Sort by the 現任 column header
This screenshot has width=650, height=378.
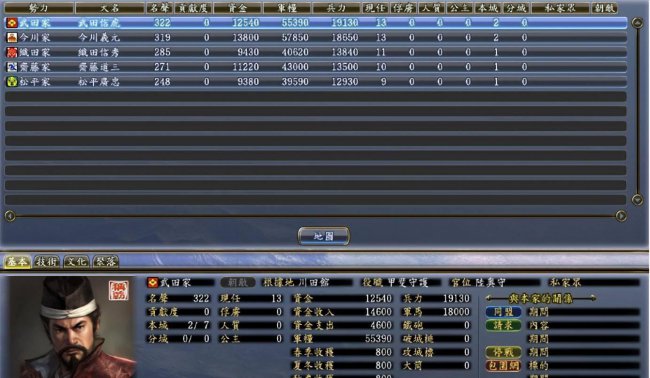point(375,8)
